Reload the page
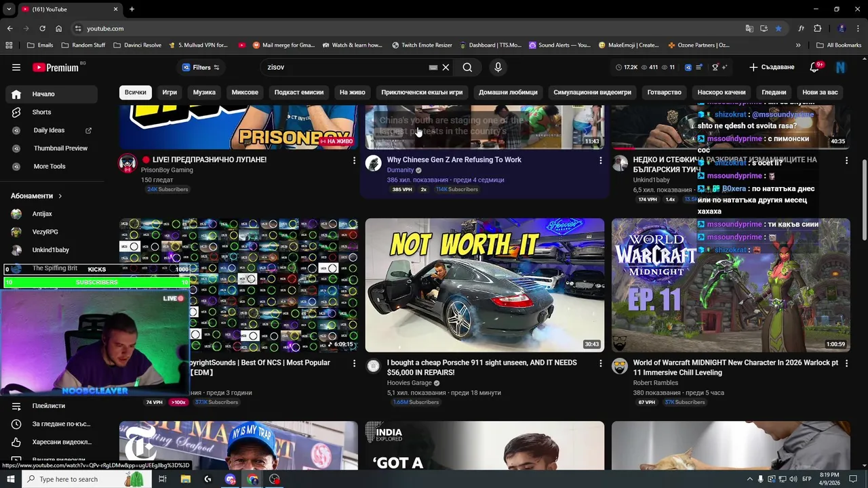 pyautogui.click(x=42, y=28)
